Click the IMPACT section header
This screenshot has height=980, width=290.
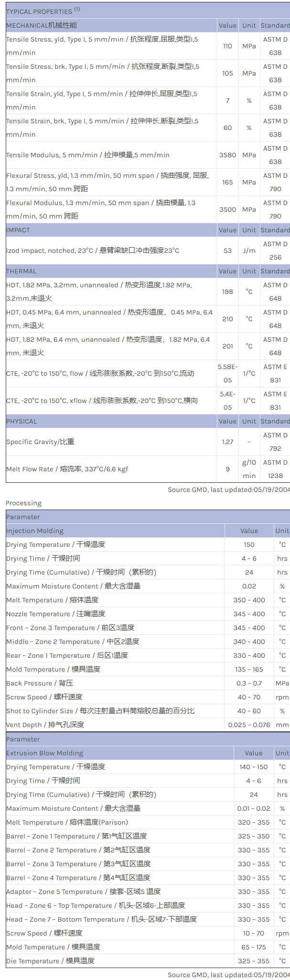(18, 230)
